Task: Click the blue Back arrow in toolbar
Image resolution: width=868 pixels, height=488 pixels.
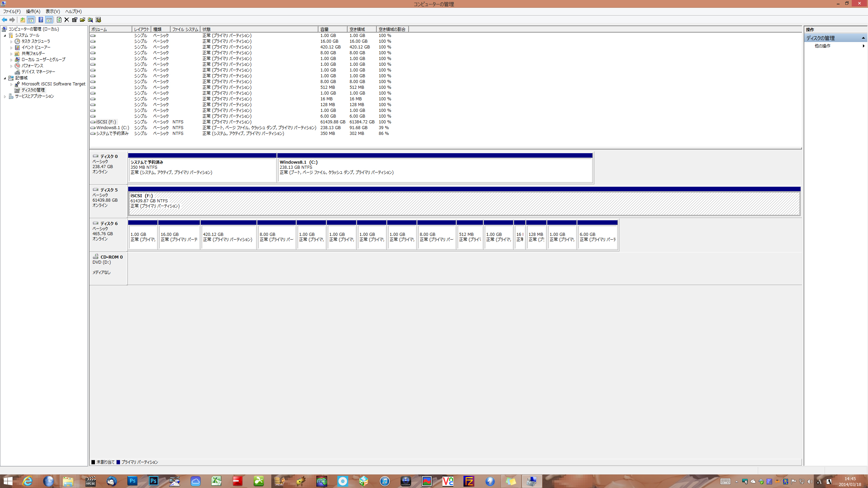Action: [x=4, y=20]
